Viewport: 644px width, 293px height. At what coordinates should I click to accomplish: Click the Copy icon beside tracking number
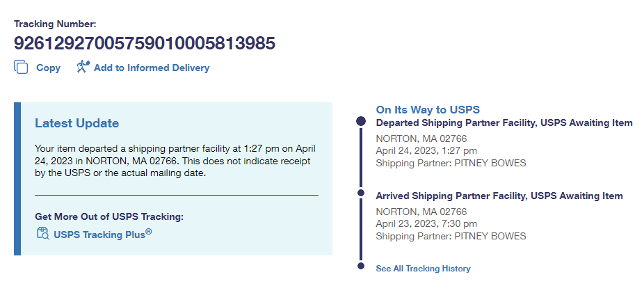click(21, 68)
